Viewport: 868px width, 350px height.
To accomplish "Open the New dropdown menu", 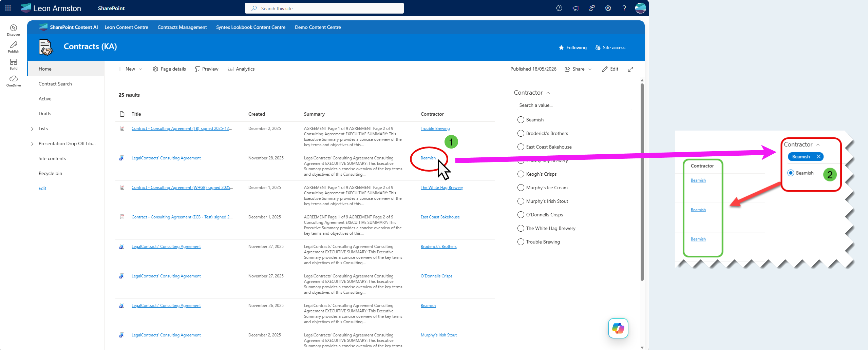I will point(130,69).
